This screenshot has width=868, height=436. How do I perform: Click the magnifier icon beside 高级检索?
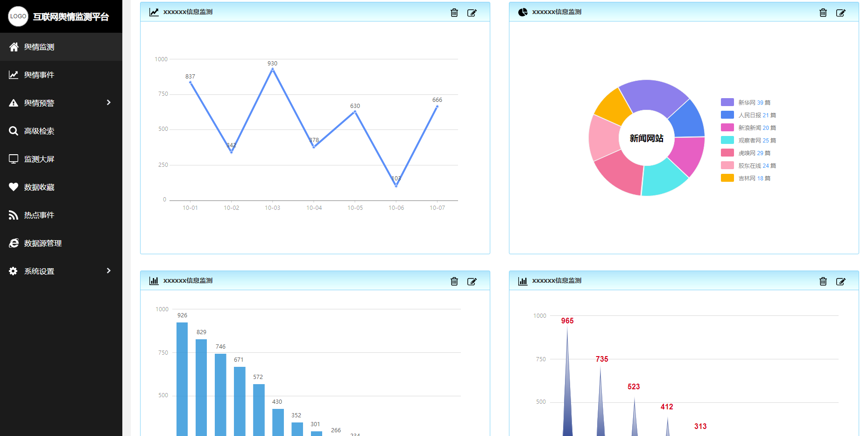coord(14,131)
